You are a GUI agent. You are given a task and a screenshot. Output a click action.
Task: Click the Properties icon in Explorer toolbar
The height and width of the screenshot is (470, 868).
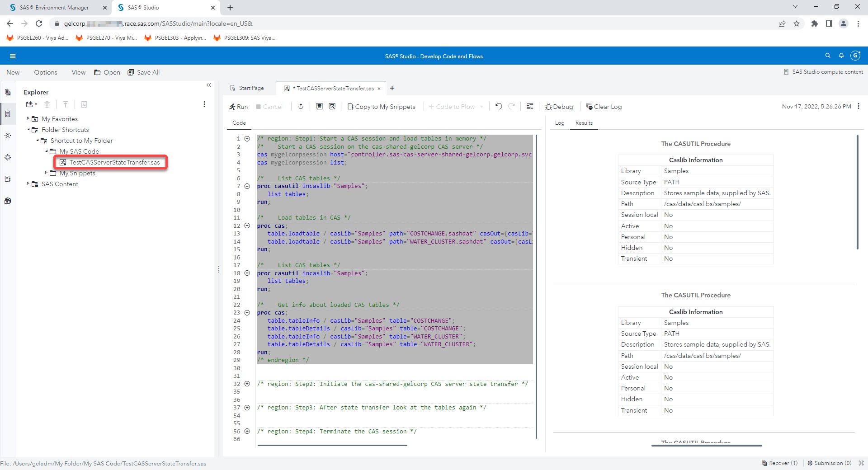click(x=84, y=104)
